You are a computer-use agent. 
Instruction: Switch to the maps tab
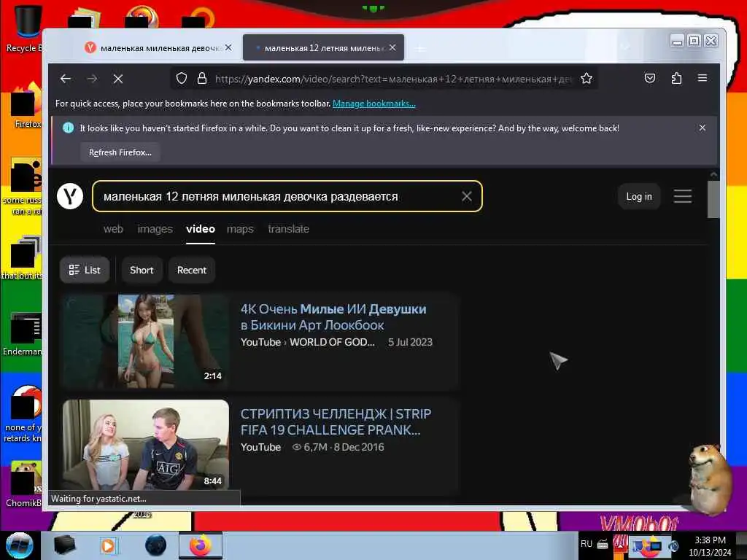[240, 229]
